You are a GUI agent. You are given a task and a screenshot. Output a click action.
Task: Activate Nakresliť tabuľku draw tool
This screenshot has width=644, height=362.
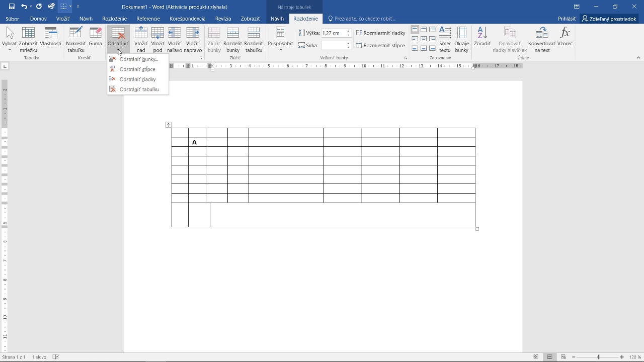point(76,40)
